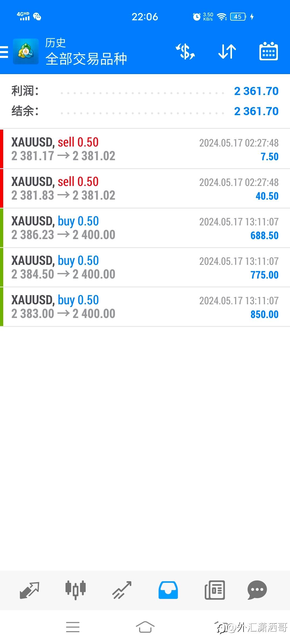Open the News tab

point(215,590)
